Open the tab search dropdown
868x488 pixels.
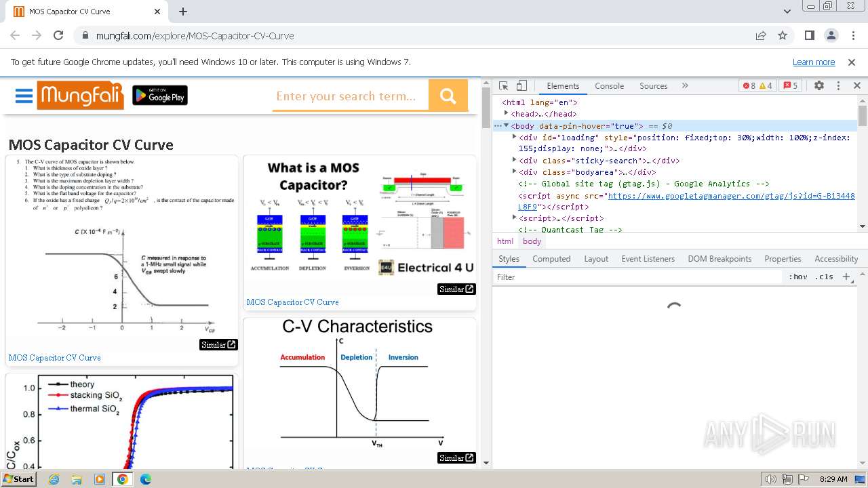click(x=787, y=12)
